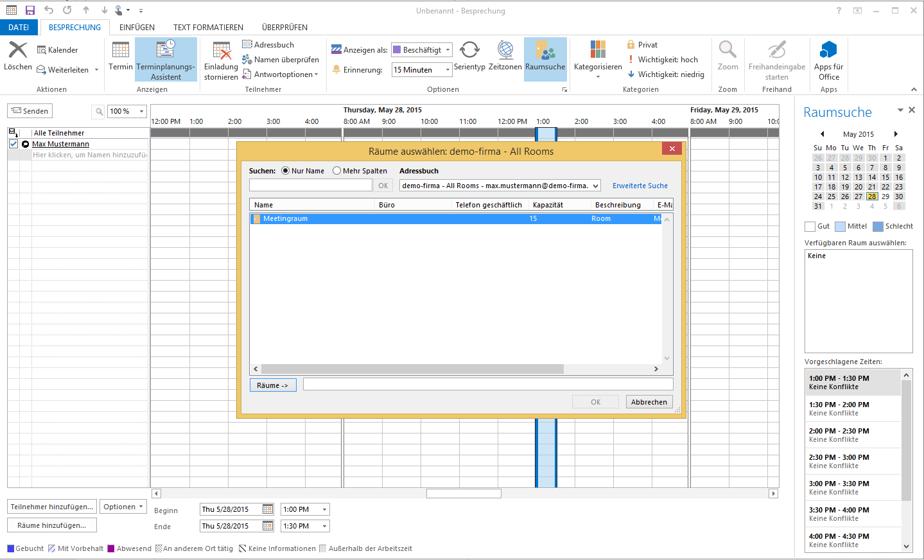Image resolution: width=924 pixels, height=560 pixels.
Task: Click Einladung stornieren icon
Action: (222, 51)
